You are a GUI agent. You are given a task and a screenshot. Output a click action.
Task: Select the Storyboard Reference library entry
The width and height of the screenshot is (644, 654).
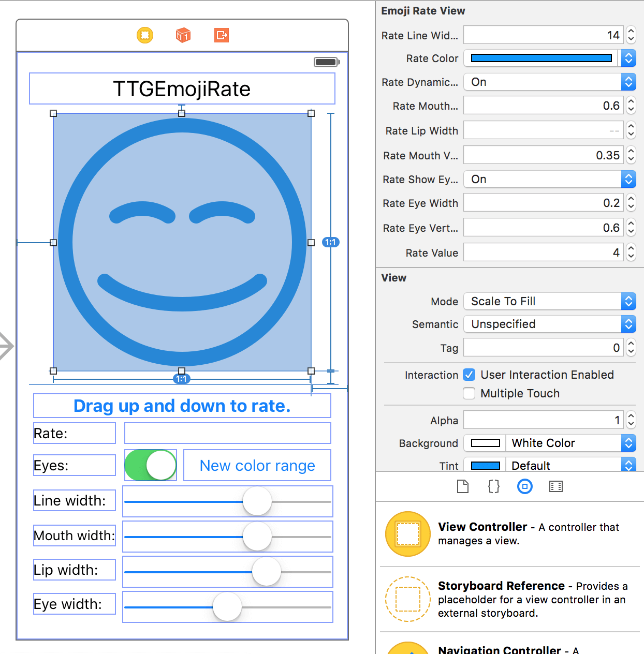coord(510,599)
